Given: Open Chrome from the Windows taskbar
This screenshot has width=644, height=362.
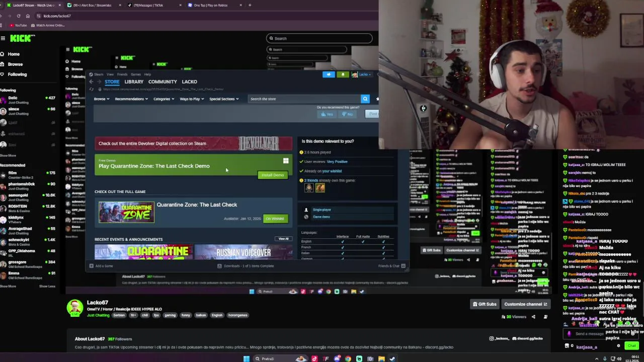Looking at the screenshot, I should coord(348,358).
